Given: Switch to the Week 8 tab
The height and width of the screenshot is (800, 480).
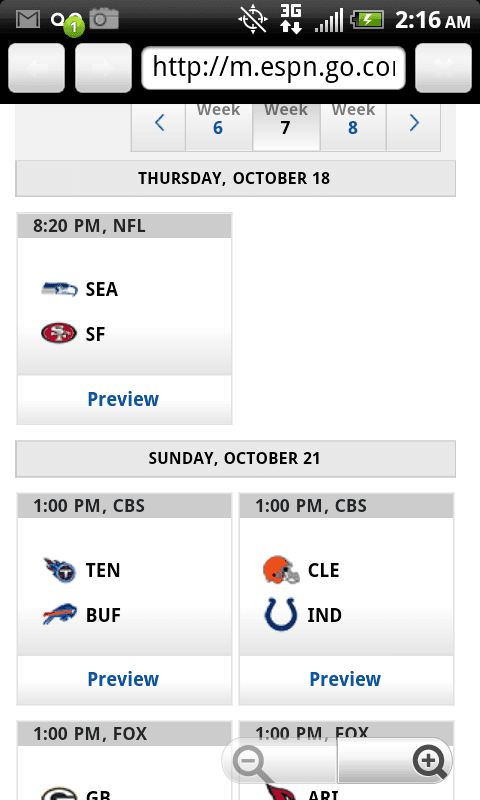Looking at the screenshot, I should pos(353,123).
